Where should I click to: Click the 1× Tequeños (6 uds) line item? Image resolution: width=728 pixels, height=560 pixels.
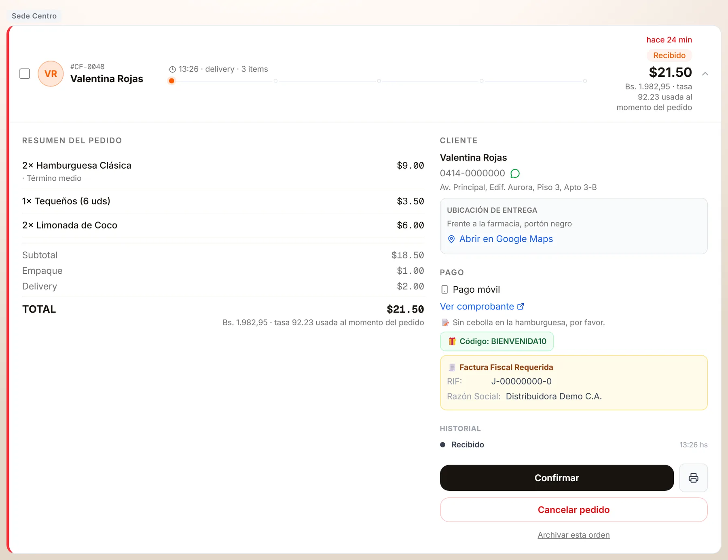223,201
